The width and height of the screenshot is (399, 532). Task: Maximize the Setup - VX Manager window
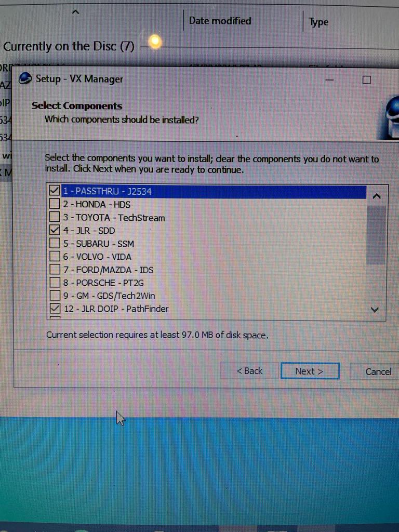366,80
